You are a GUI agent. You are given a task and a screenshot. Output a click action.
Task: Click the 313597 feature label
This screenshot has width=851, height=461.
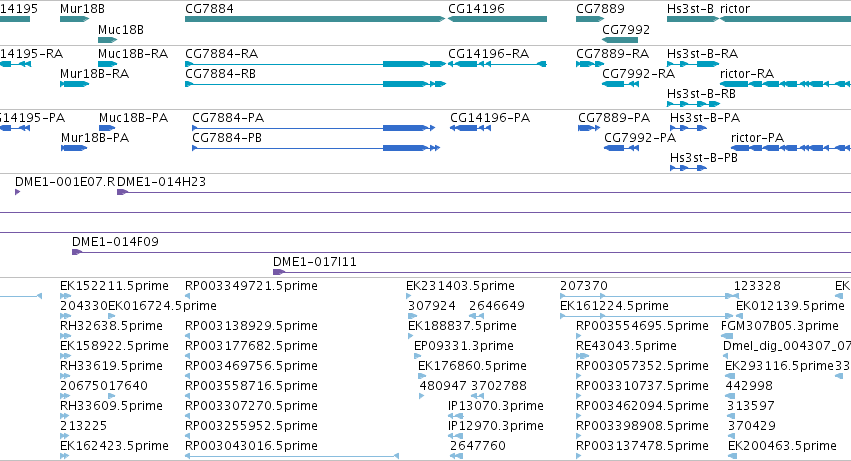[x=751, y=406]
